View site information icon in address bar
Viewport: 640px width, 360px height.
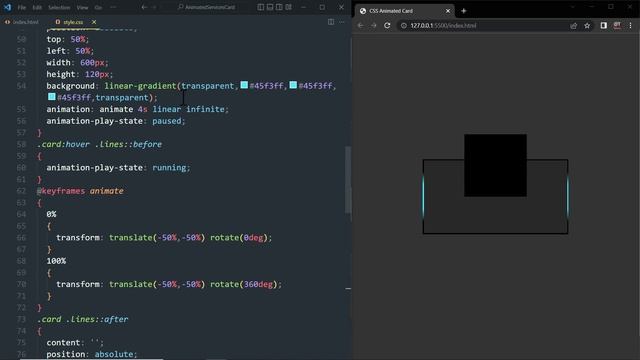tap(403, 25)
